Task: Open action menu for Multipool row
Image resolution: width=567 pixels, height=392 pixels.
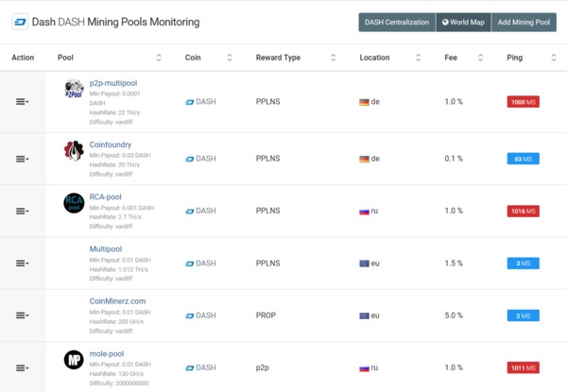Action: 22,264
